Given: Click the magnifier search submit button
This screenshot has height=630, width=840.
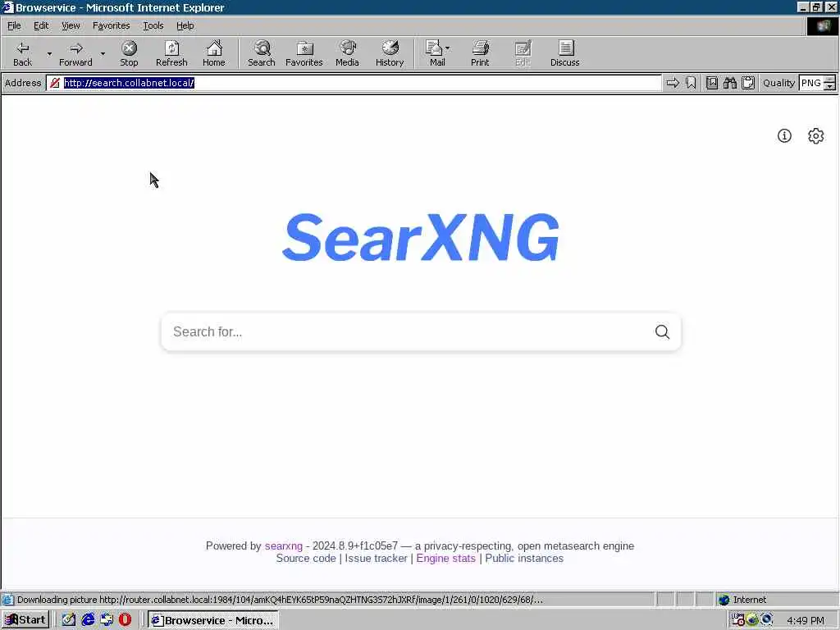Looking at the screenshot, I should point(662,331).
